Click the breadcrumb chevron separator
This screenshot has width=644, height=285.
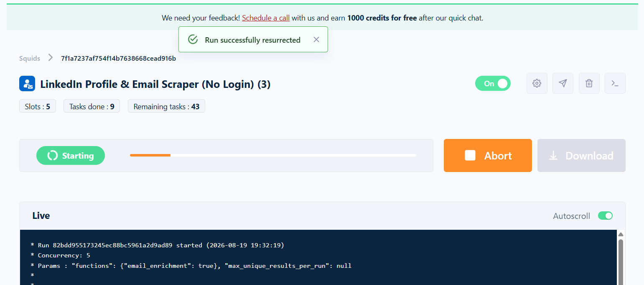pos(51,58)
